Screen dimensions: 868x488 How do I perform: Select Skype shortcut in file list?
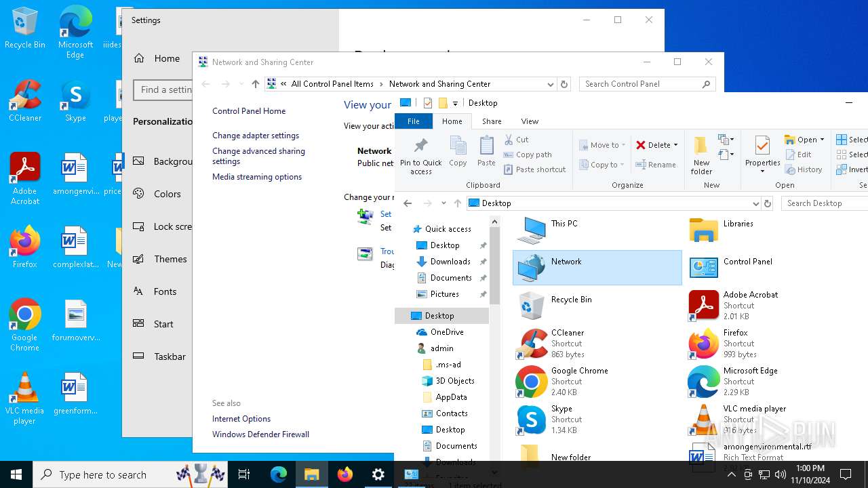point(597,420)
